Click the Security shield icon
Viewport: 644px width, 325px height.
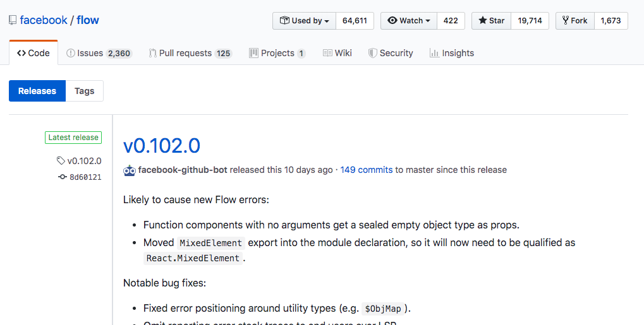click(373, 53)
